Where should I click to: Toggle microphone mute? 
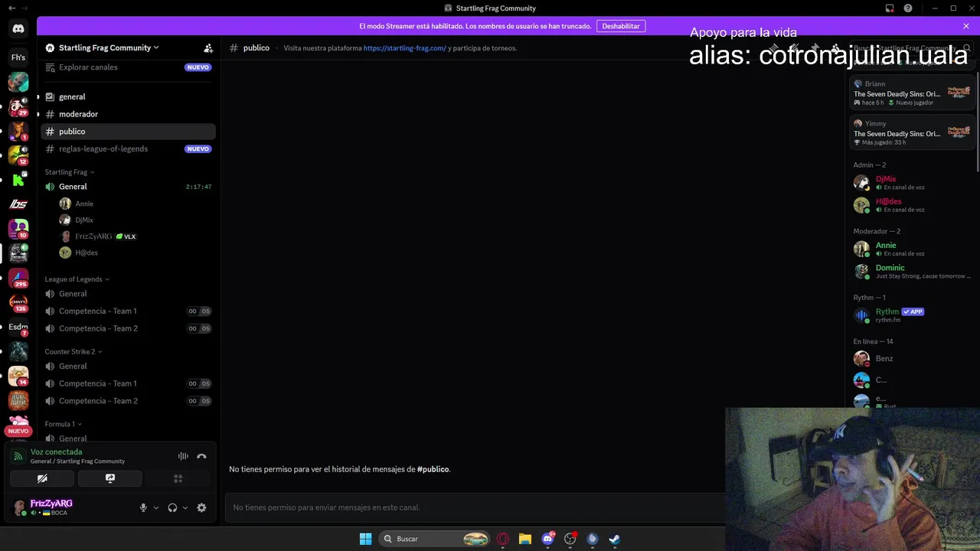[143, 507]
